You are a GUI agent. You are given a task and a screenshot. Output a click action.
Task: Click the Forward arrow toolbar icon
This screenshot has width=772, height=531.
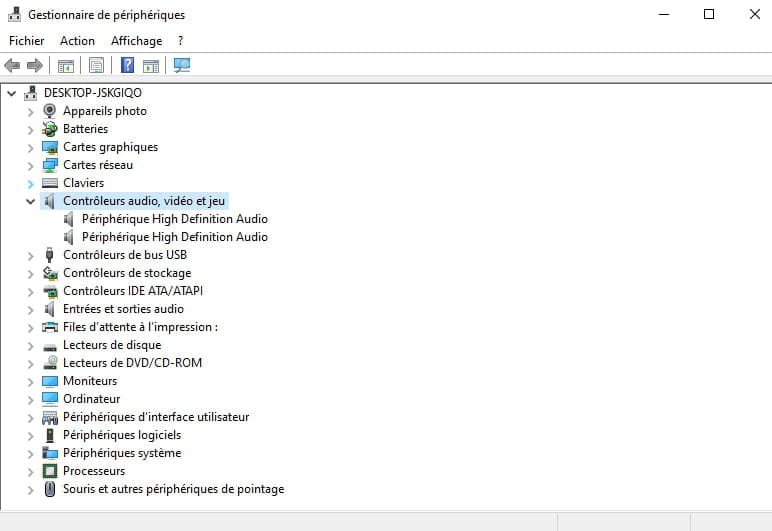click(34, 65)
